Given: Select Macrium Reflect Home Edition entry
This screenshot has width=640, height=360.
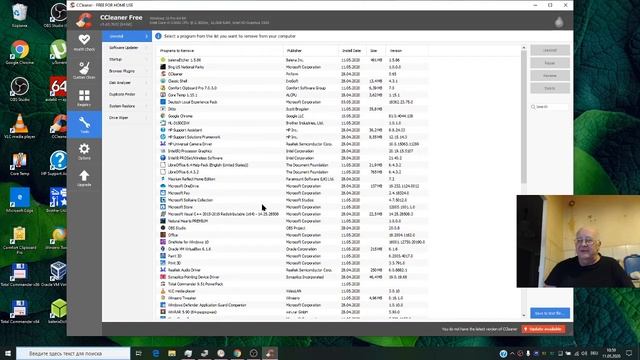Looking at the screenshot, I should point(191,179).
